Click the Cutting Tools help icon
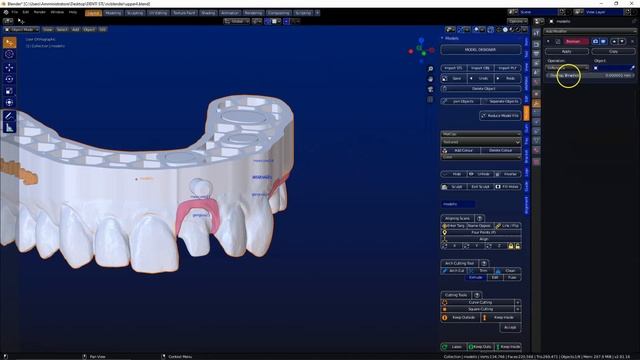 477,295
